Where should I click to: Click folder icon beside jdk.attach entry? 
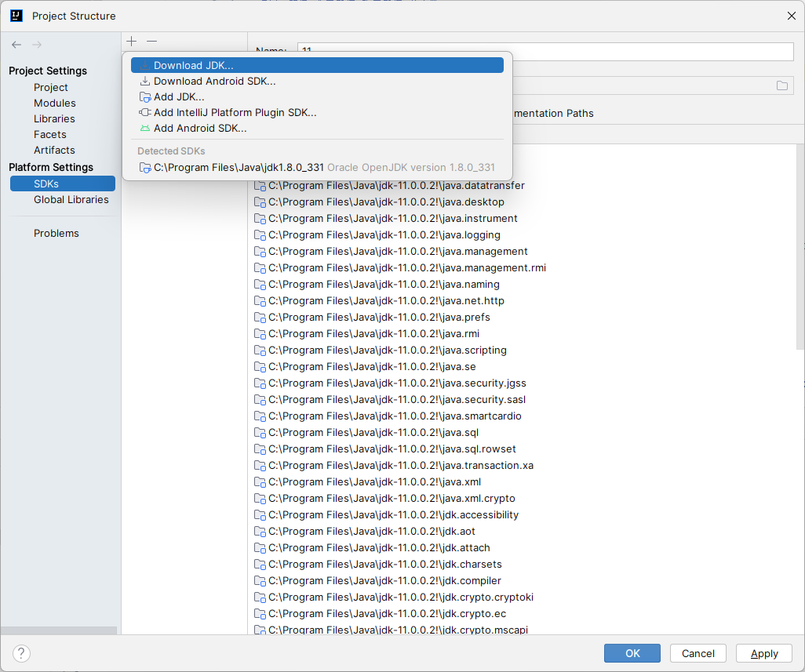point(260,548)
